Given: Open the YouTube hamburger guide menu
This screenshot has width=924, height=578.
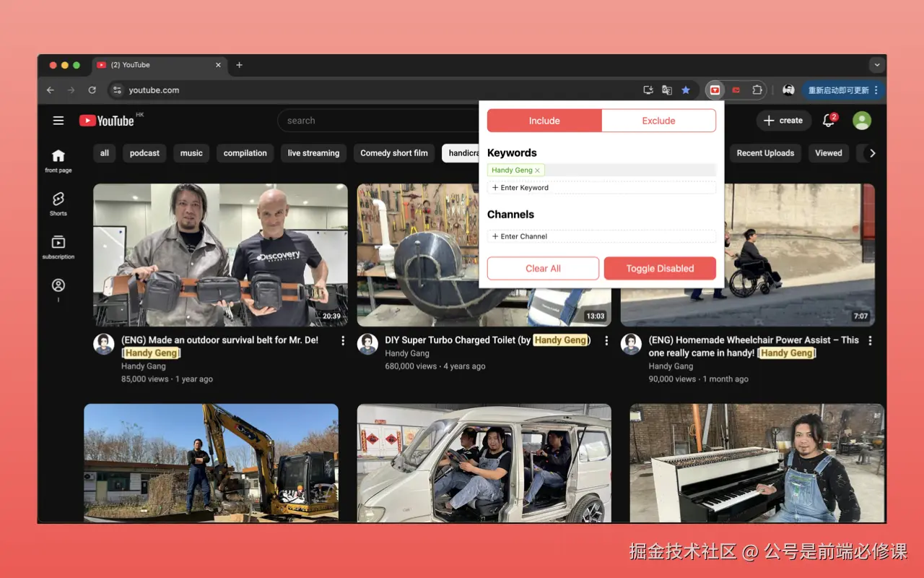Looking at the screenshot, I should pos(58,121).
